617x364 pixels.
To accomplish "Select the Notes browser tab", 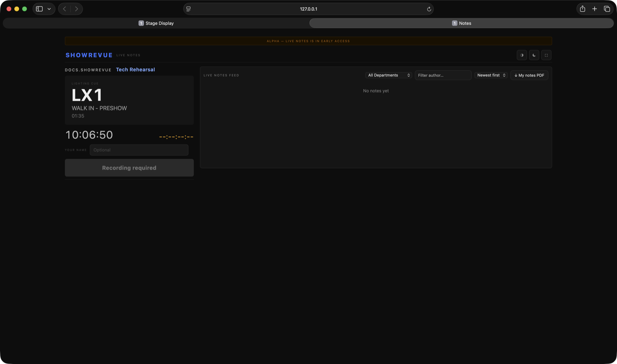I will click(461, 23).
